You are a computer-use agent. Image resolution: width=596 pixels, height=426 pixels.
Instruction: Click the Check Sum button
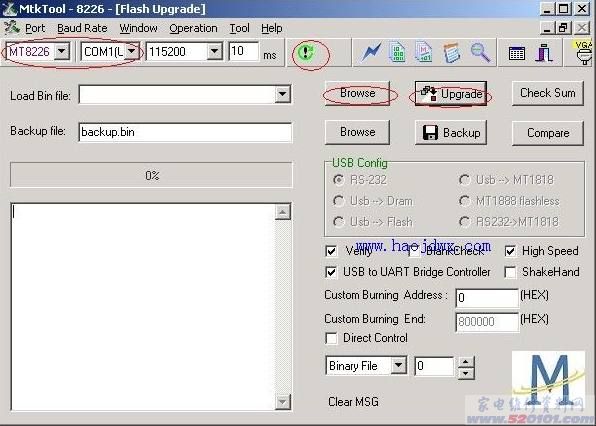pos(547,93)
